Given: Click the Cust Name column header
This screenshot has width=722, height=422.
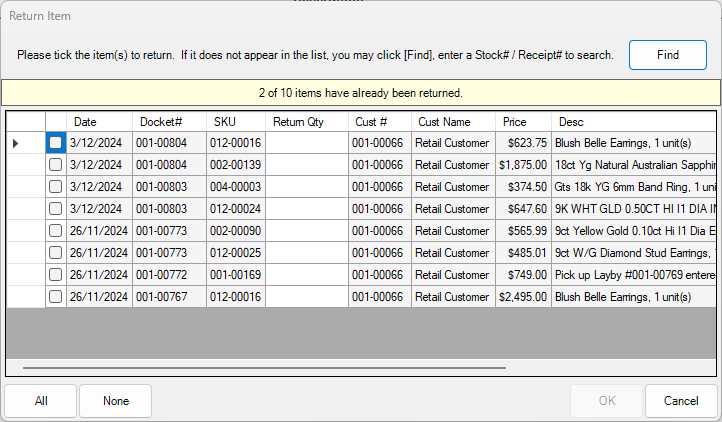Looking at the screenshot, I should pyautogui.click(x=454, y=122).
